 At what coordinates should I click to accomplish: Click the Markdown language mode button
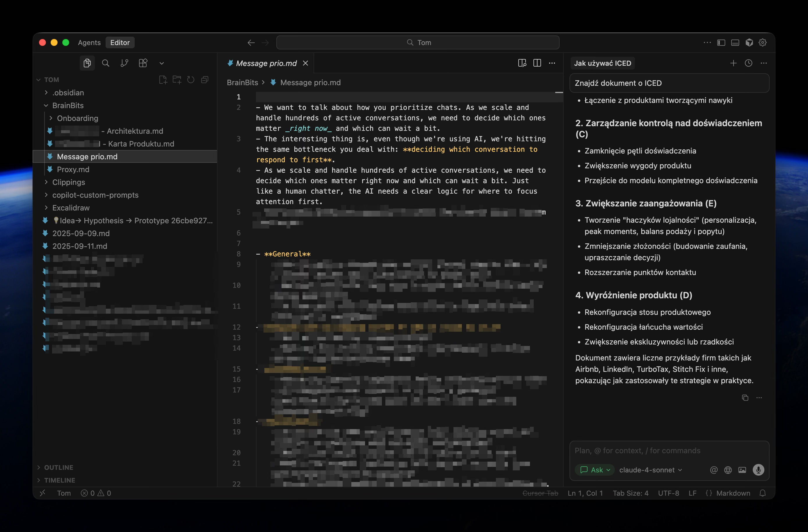[x=733, y=493]
